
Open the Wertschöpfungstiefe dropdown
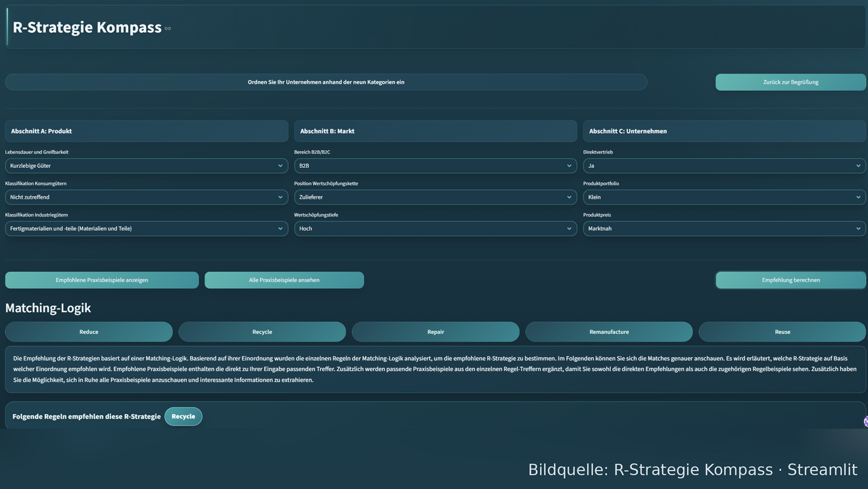click(435, 228)
